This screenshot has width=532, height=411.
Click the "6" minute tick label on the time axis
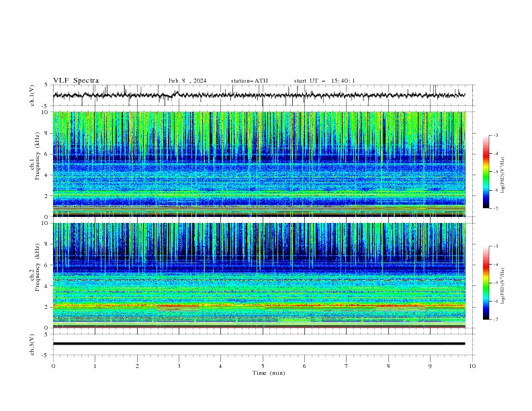tap(304, 366)
